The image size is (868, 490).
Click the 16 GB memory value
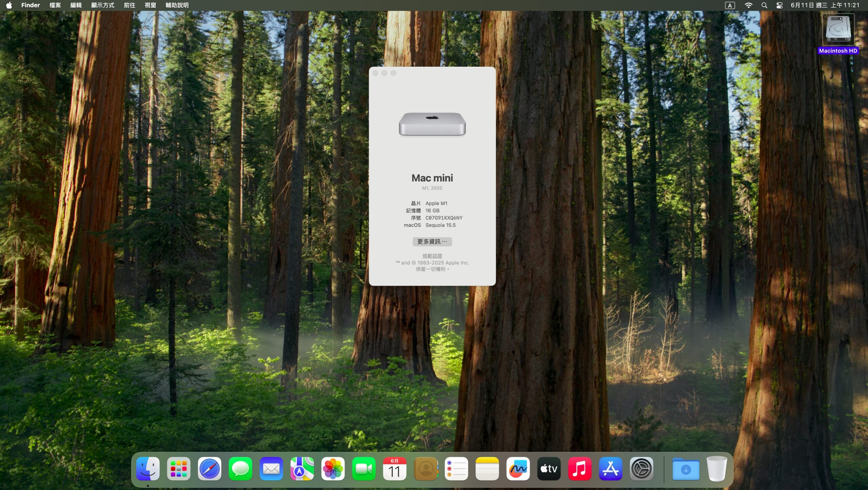click(432, 211)
